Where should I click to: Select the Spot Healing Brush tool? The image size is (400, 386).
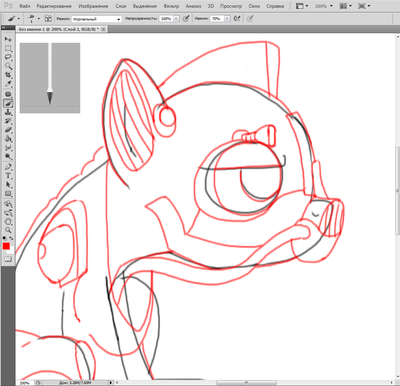tap(8, 95)
